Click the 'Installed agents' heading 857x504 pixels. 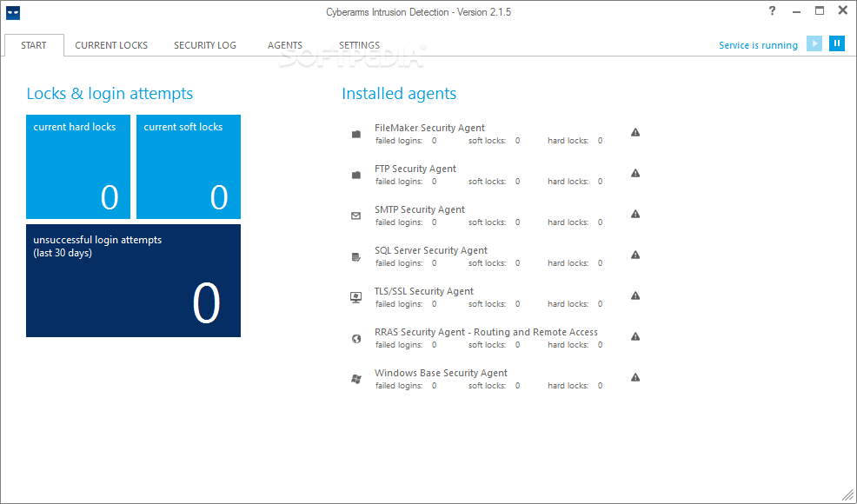399,94
